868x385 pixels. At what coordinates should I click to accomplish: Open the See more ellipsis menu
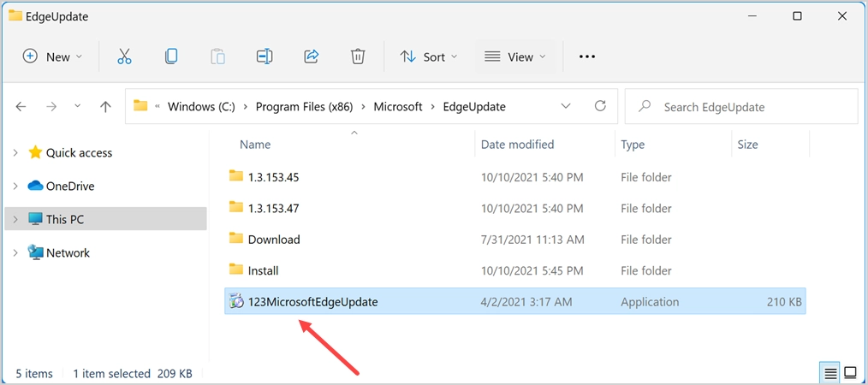586,56
